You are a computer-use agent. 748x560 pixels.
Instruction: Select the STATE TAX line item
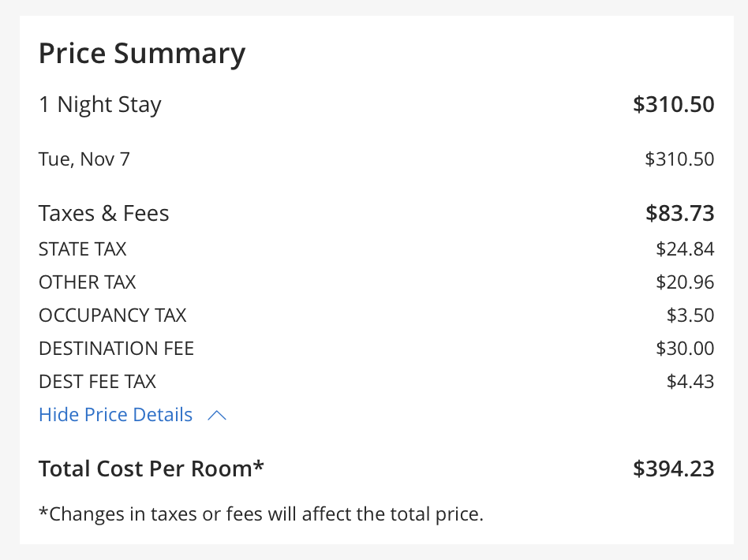[x=82, y=248]
